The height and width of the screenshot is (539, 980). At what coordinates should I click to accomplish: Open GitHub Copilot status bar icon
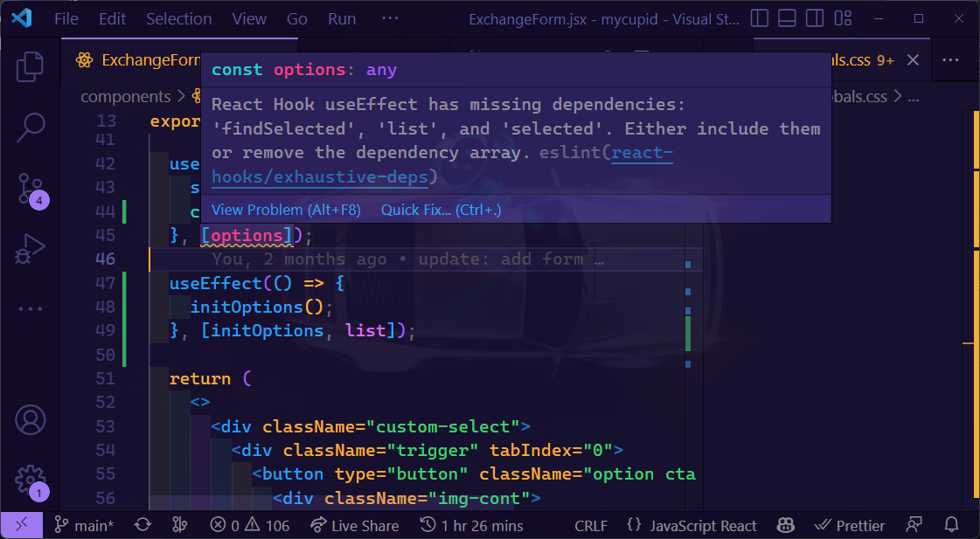785,525
